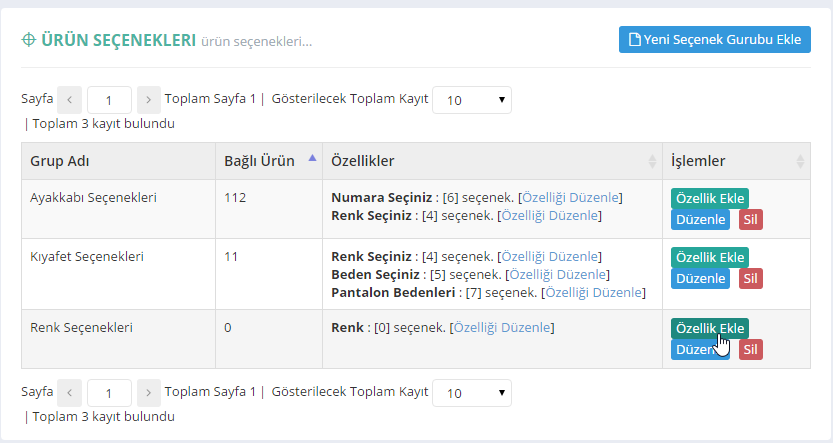Edit the Beden Seçiniz feature link
This screenshot has height=443, width=833.
[558, 274]
